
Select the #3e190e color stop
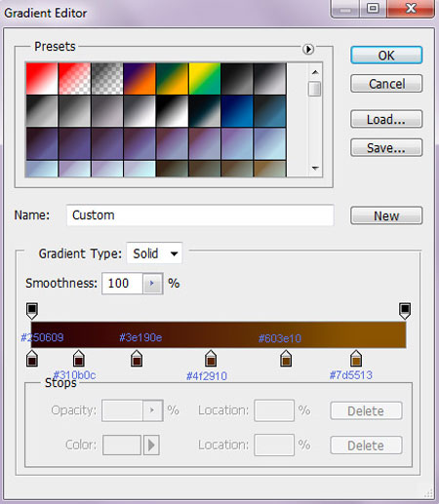[137, 359]
